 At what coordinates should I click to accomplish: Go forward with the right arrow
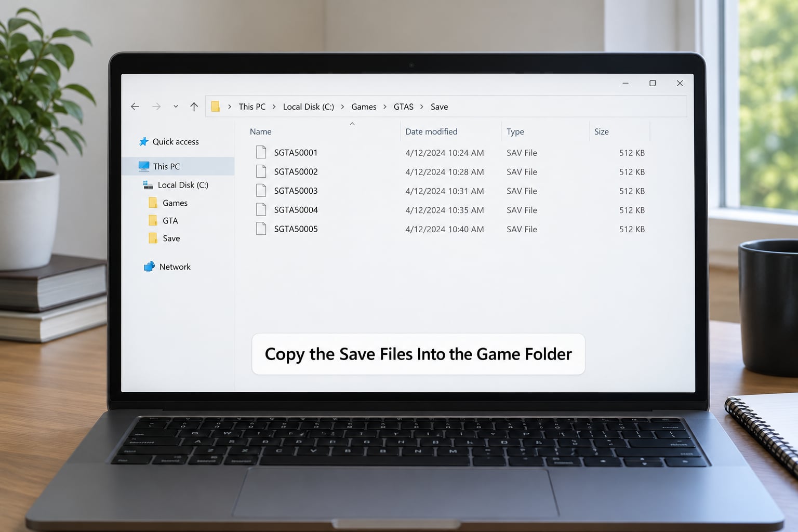(x=156, y=107)
